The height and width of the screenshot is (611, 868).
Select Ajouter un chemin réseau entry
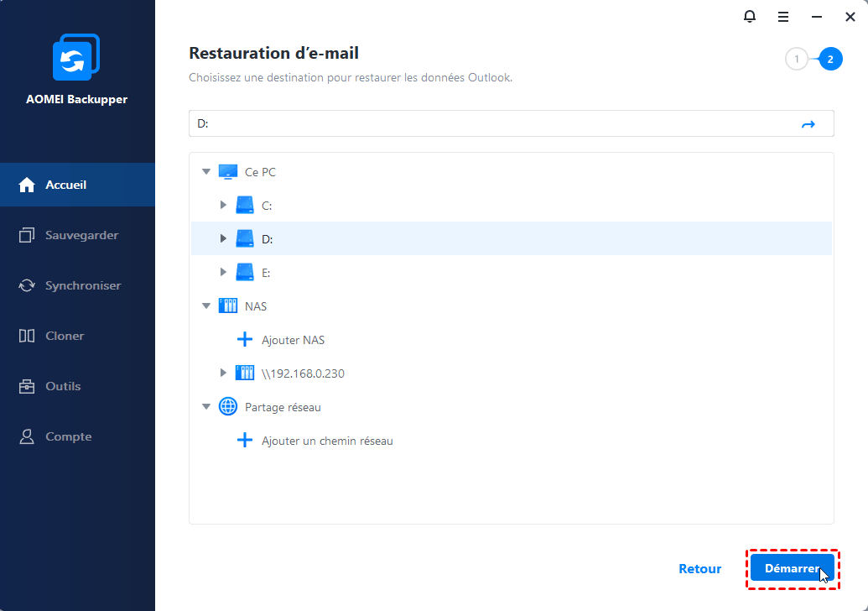[x=327, y=441]
